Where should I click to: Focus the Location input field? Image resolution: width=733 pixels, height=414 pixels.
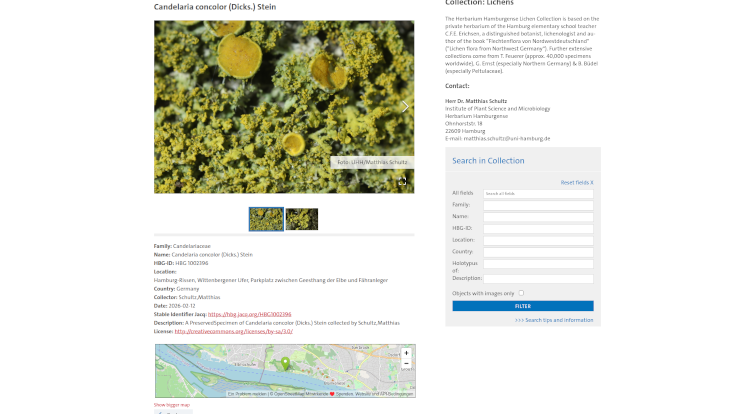[538, 240]
